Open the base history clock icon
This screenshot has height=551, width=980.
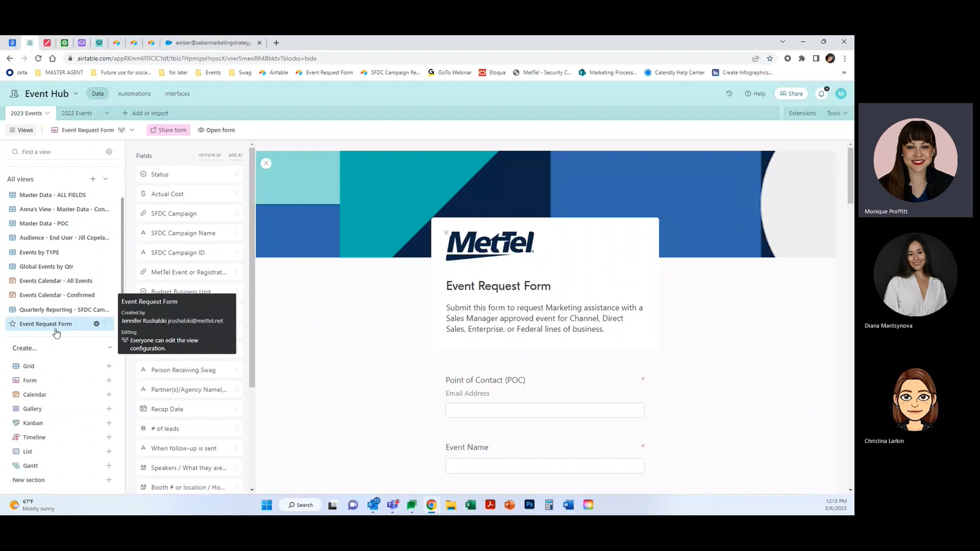point(729,93)
